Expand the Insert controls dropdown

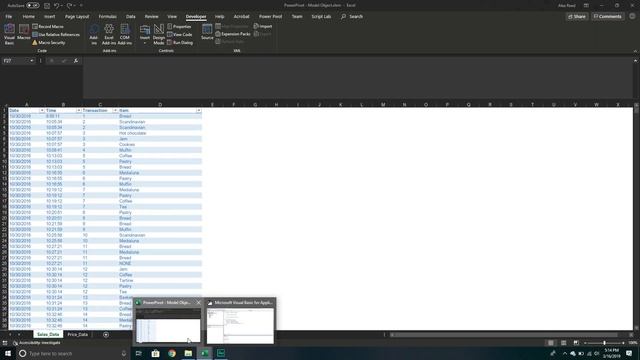[144, 34]
